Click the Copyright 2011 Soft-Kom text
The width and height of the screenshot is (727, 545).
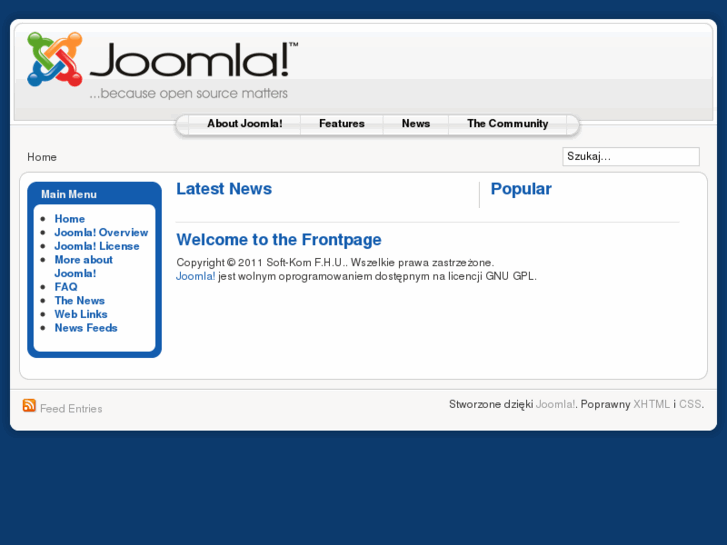[x=335, y=263]
